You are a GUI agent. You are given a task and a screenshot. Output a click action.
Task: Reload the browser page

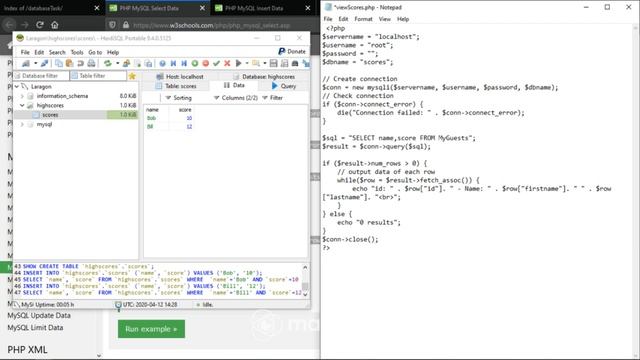(x=40, y=25)
